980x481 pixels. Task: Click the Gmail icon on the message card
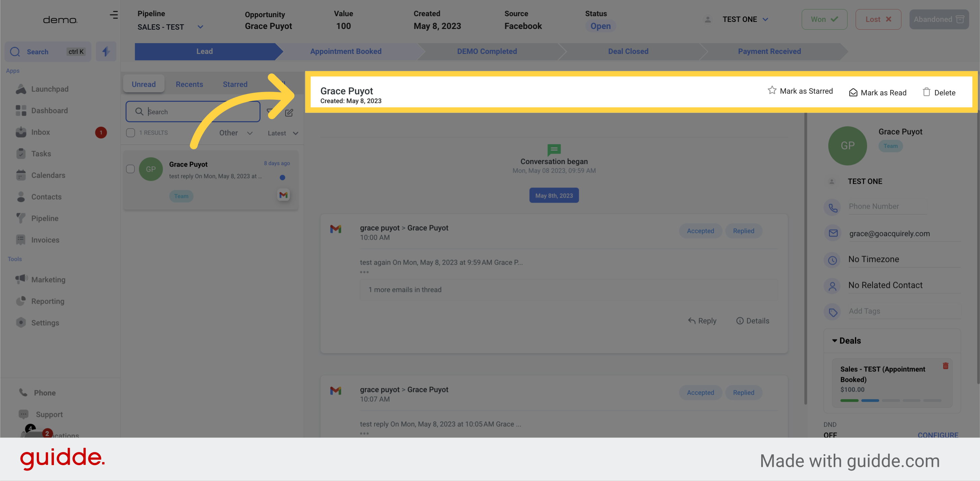(283, 195)
